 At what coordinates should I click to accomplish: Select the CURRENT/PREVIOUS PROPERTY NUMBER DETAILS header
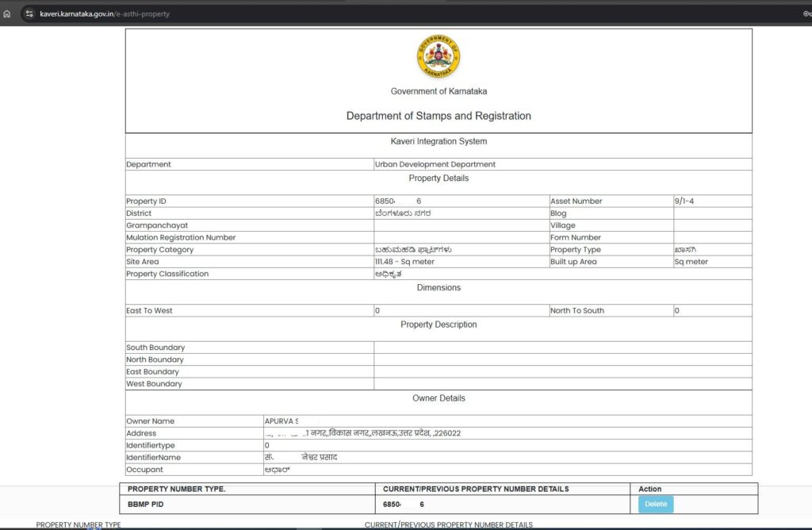[x=474, y=488]
